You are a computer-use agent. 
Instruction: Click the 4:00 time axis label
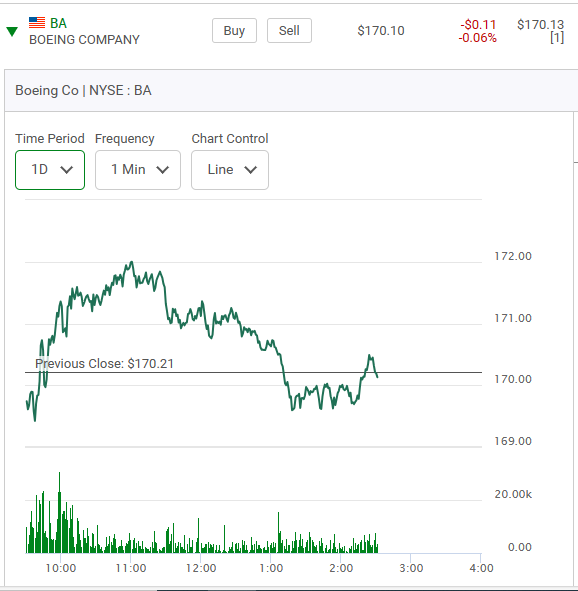pos(481,568)
